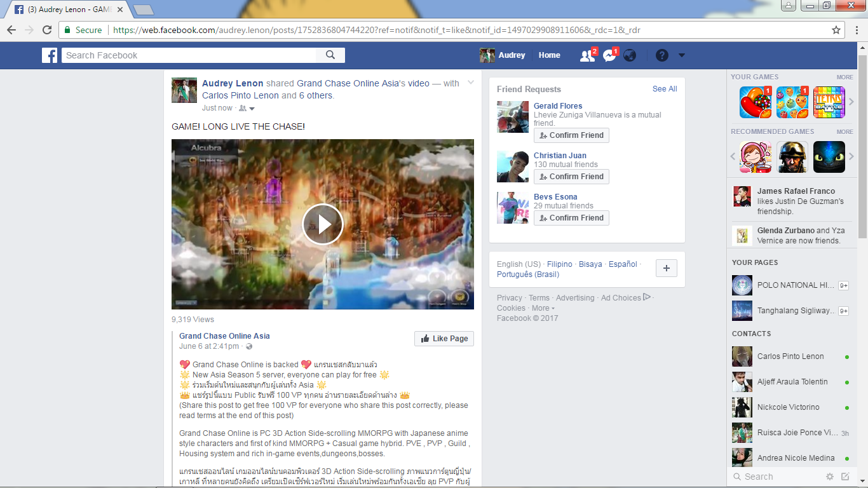The image size is (868, 488).
Task: Open Gerald Flores profile thumbnail
Action: [x=513, y=117]
